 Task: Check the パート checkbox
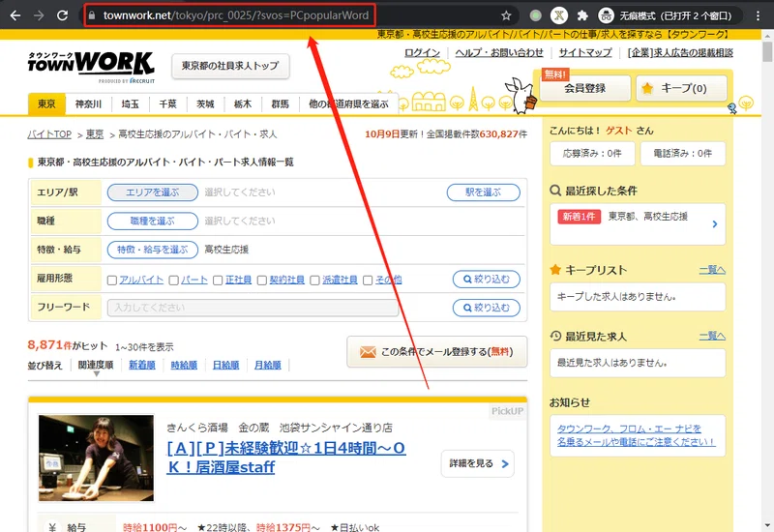[x=174, y=281]
